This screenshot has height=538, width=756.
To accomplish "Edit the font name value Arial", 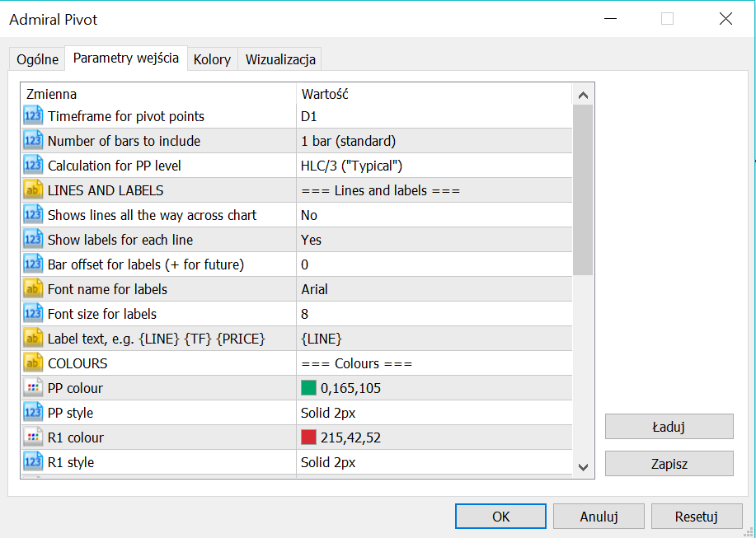I will pyautogui.click(x=434, y=289).
